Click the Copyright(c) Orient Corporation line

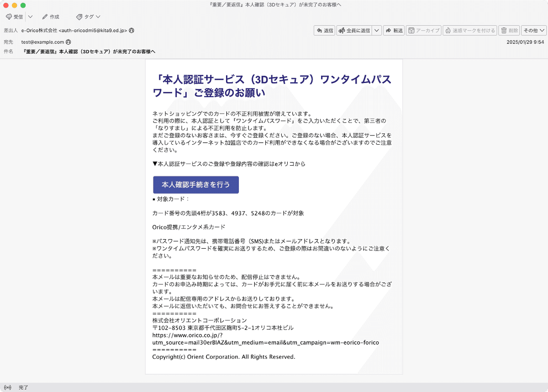(x=224, y=357)
